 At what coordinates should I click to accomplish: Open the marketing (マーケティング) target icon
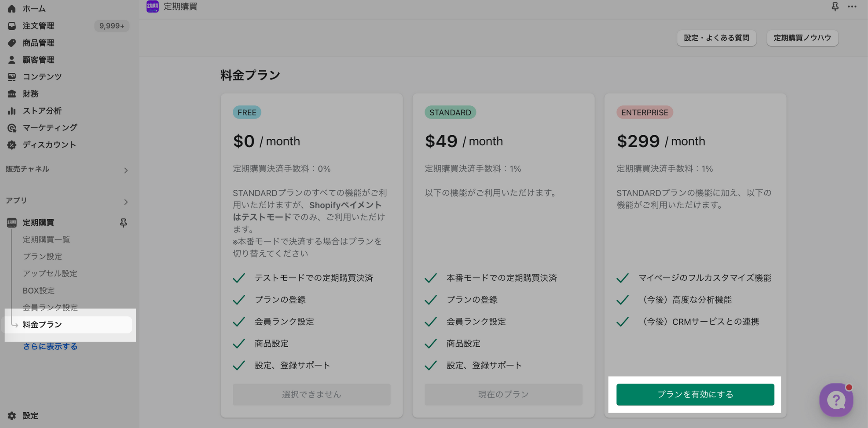(x=12, y=128)
